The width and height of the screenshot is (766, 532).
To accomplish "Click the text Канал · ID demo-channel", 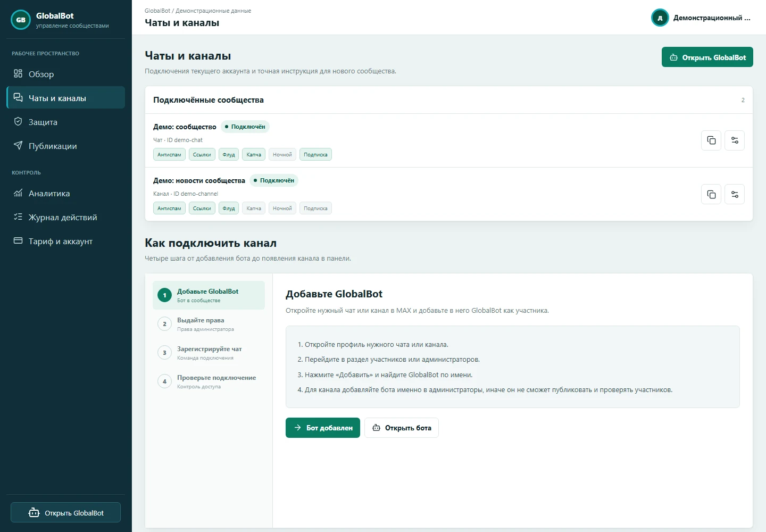I will pos(186,194).
